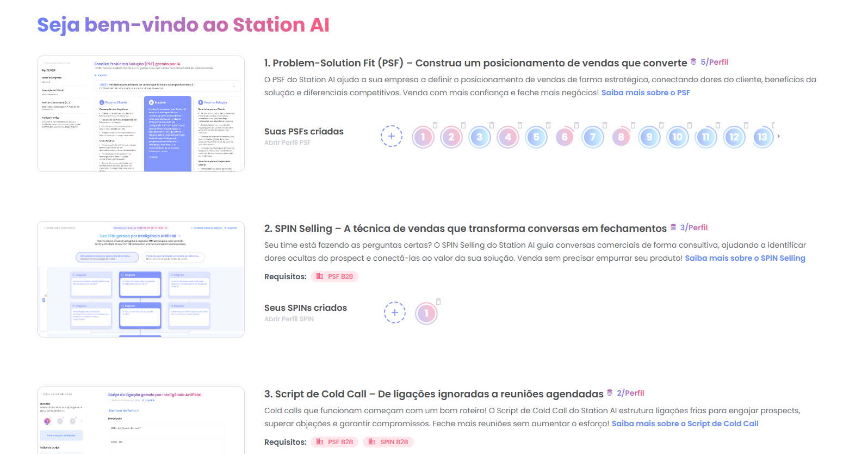The height and width of the screenshot is (454, 868).
Task: Open PSF number 8
Action: [621, 137]
